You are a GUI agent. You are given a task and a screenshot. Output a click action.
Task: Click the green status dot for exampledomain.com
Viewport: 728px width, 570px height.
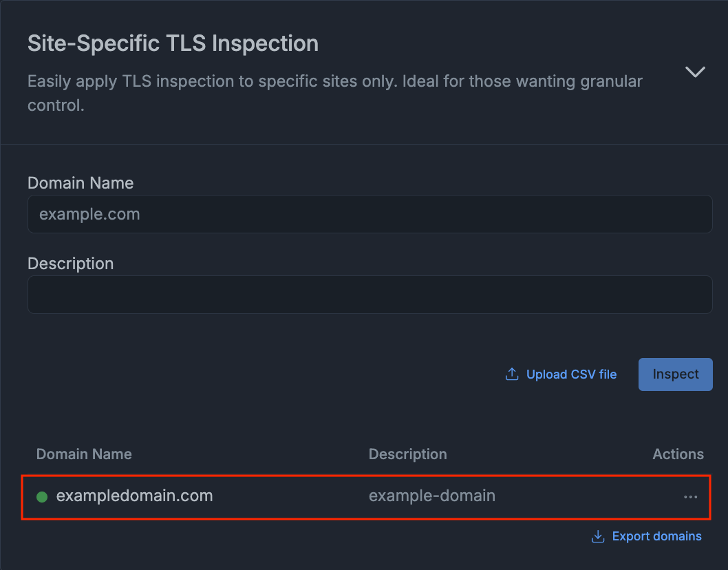(42, 496)
